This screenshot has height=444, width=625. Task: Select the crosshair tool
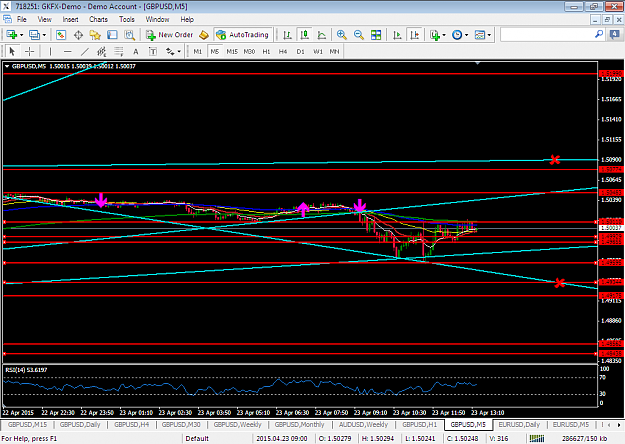tap(29, 51)
